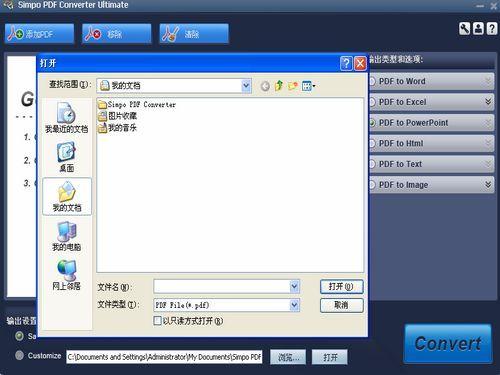This screenshot has height=375, width=500.
Task: Click the big Convert button
Action: pyautogui.click(x=448, y=343)
